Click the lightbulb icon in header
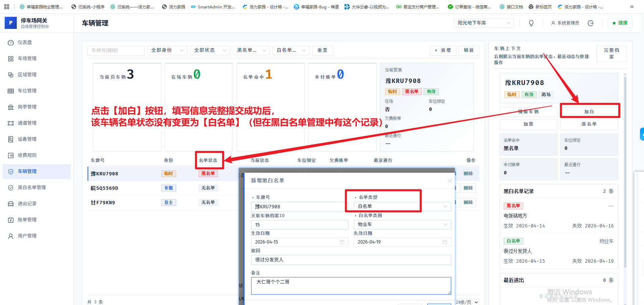644x305 pixels. [x=531, y=23]
